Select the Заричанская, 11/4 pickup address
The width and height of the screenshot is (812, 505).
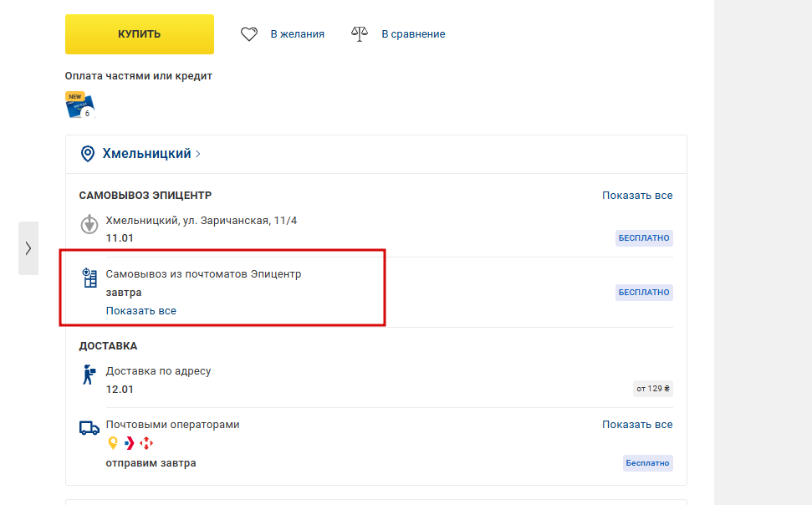[201, 221]
